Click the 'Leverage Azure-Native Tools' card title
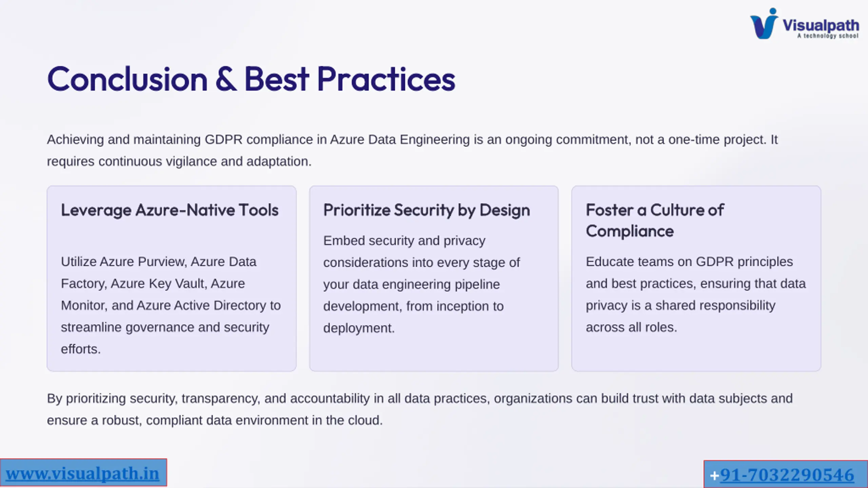The width and height of the screenshot is (868, 488). coord(170,210)
